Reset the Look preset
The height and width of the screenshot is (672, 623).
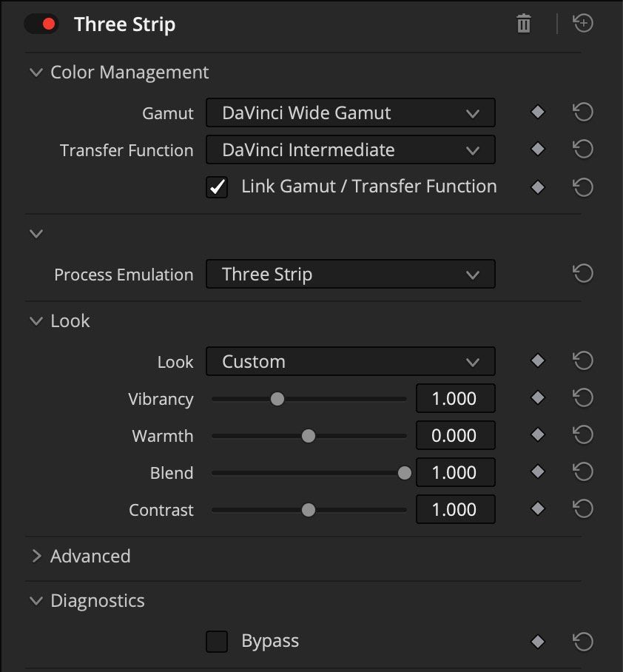coord(583,360)
